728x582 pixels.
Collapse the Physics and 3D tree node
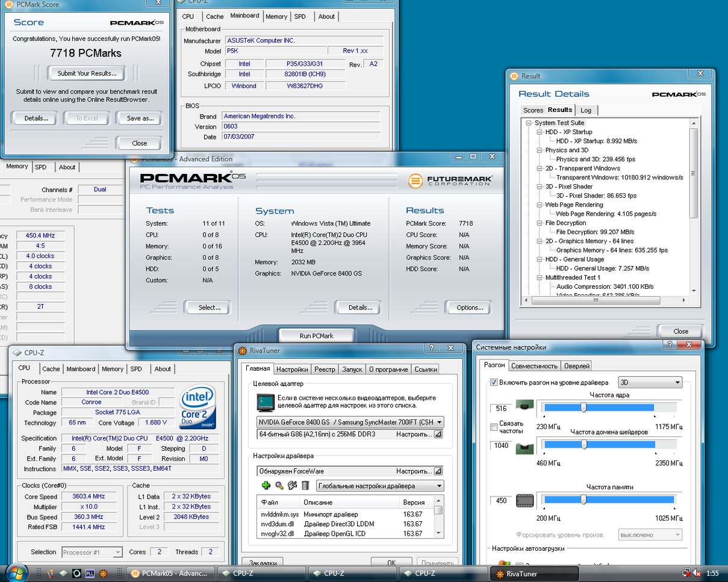540,150
